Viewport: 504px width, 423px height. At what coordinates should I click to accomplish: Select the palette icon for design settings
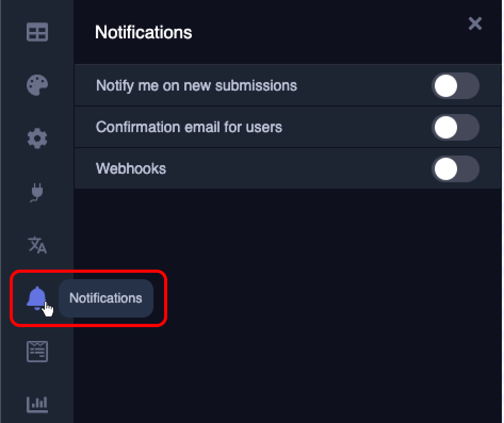point(37,85)
